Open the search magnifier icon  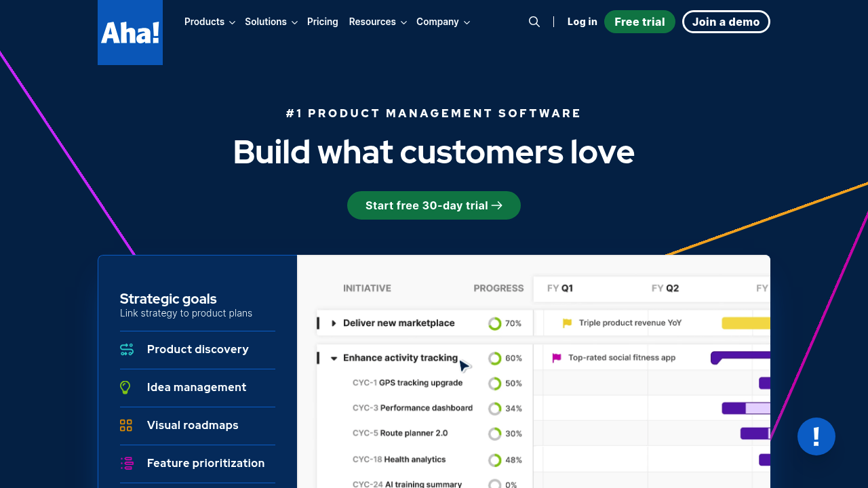tap(534, 22)
